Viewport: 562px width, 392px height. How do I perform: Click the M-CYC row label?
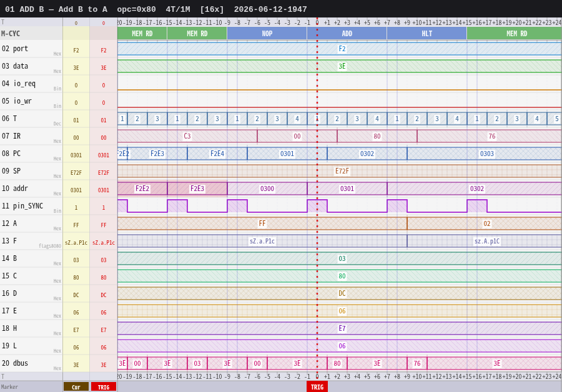pos(11,34)
